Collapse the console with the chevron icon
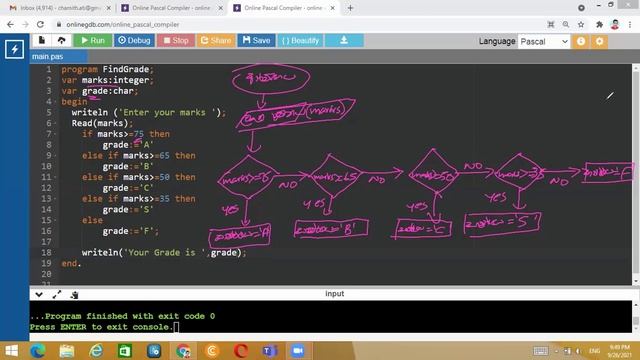Image resolution: width=640 pixels, height=360 pixels. [x=39, y=294]
